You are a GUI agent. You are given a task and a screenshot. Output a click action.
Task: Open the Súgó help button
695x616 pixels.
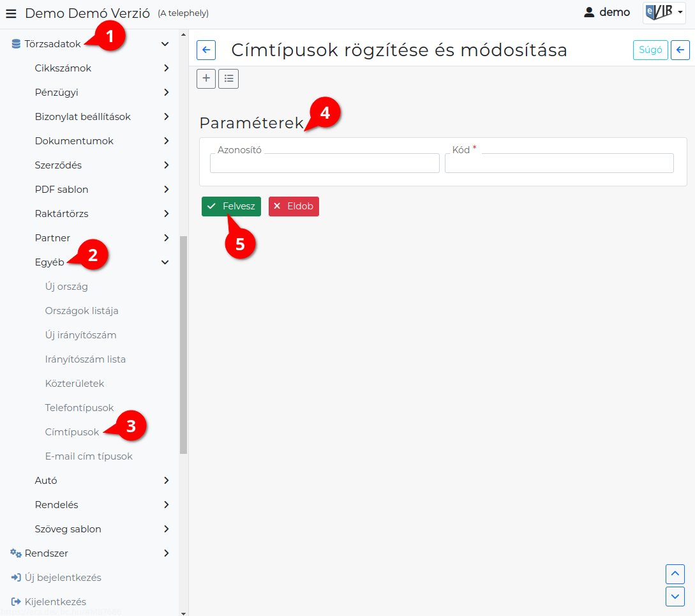(x=650, y=50)
